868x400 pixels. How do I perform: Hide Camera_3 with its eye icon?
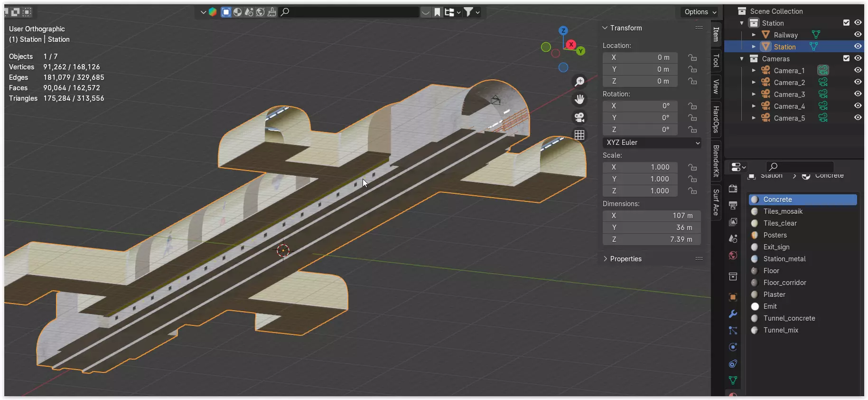[858, 94]
